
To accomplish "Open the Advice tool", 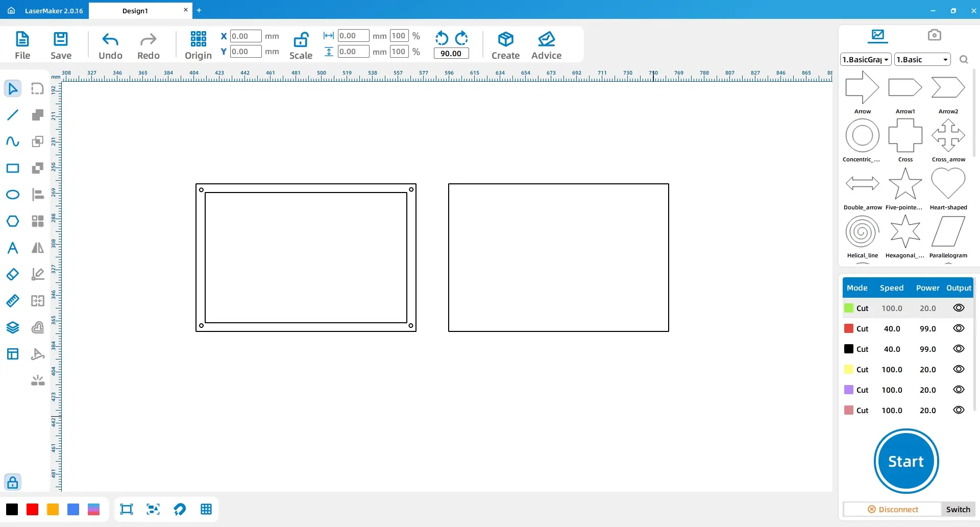I will [x=546, y=45].
